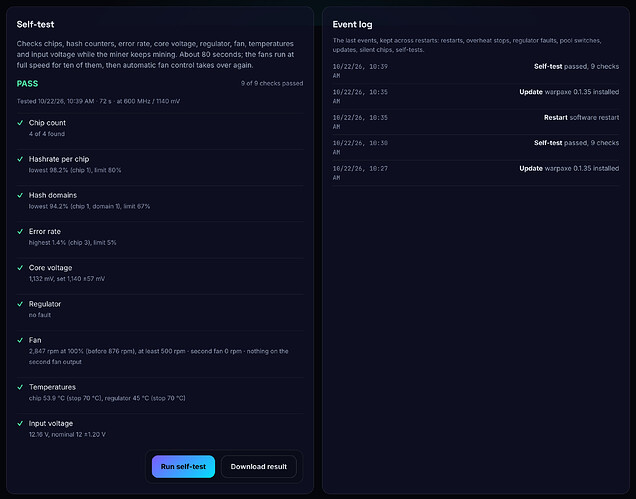Click the Self-test description paragraph
The width and height of the screenshot is (636, 499).
coord(155,54)
